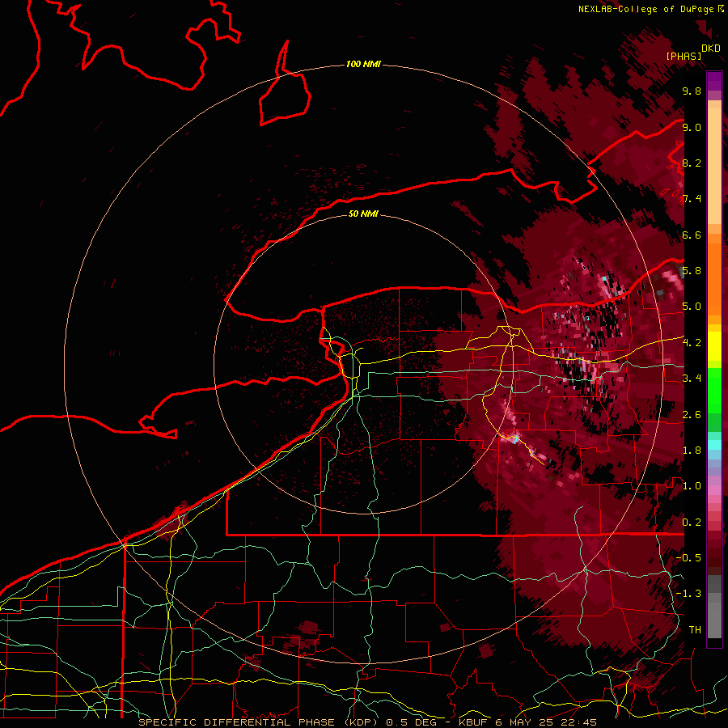The image size is (728, 728).
Task: Click the 6.6 value on the scale
Action: [x=692, y=235]
